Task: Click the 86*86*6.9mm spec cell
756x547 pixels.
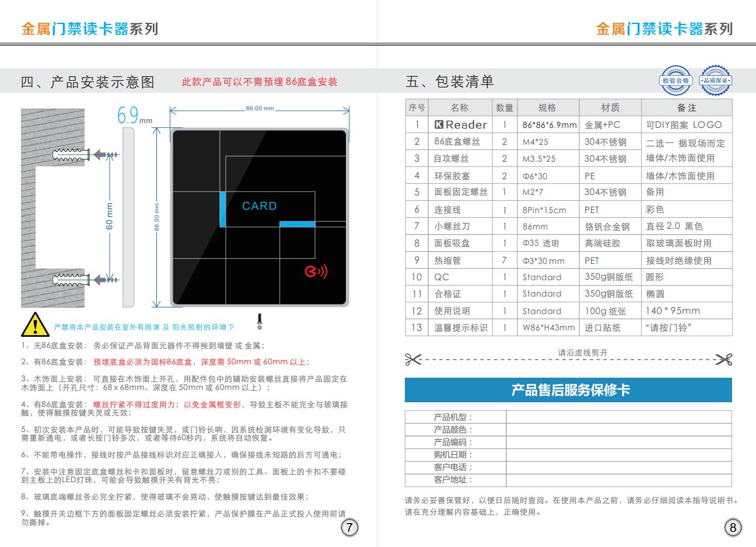Action: pyautogui.click(x=549, y=125)
